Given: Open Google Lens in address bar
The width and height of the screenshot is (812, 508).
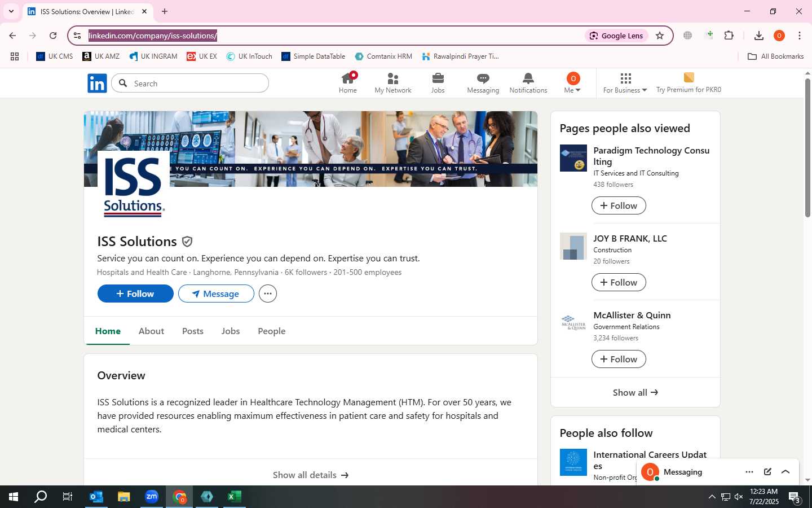Looking at the screenshot, I should [x=616, y=36].
